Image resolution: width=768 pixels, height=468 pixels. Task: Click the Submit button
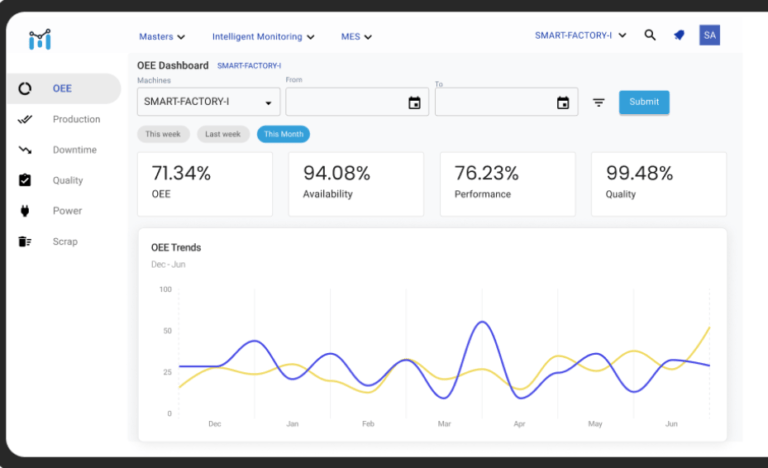(x=644, y=102)
